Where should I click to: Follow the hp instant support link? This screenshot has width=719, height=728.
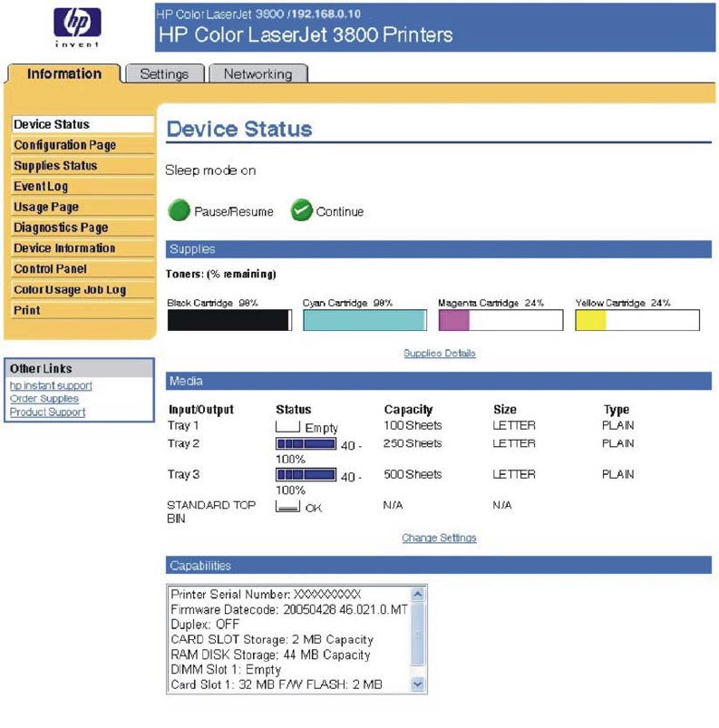click(x=51, y=385)
